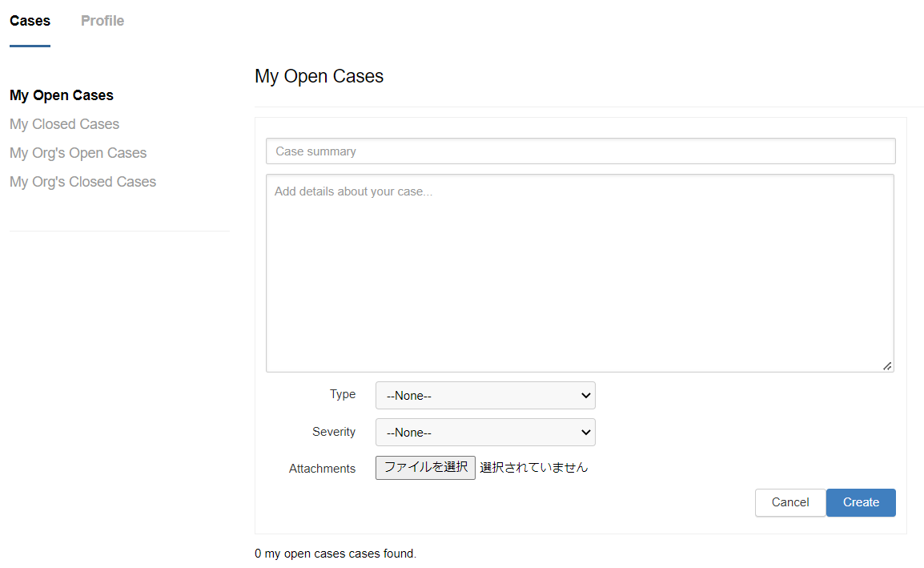Image resolution: width=924 pixels, height=568 pixels.
Task: Grab the details text area resize handle
Action: 887,366
